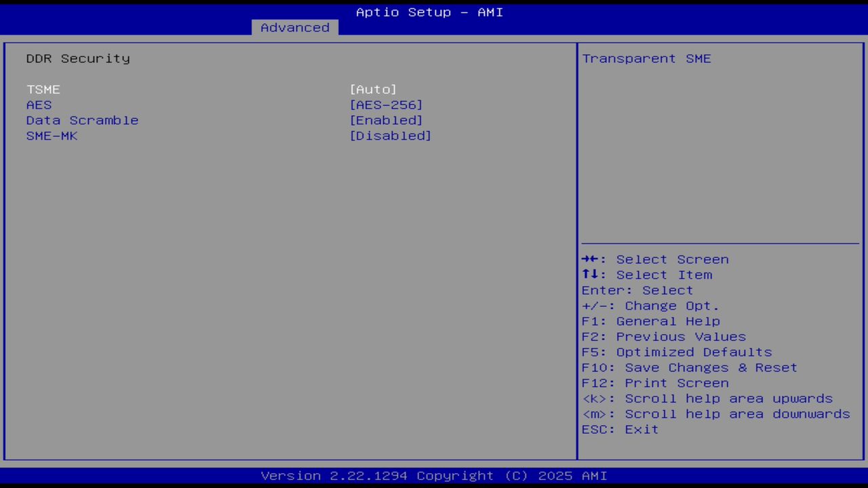The height and width of the screenshot is (488, 868).
Task: Click the Transparent SME help text
Action: click(x=646, y=58)
